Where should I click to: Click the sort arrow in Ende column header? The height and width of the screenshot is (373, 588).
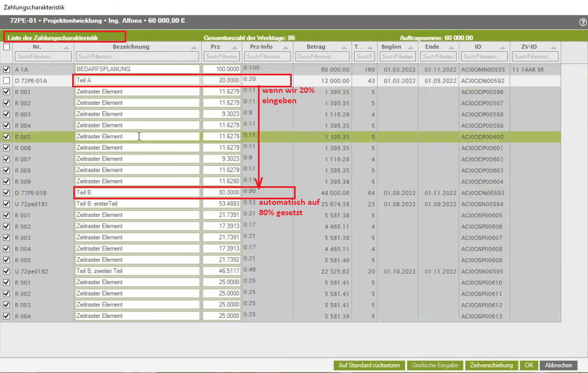coord(451,48)
